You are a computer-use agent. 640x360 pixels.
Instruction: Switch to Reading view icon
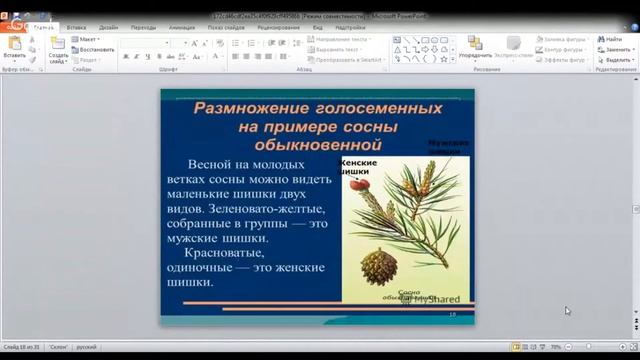click(x=533, y=347)
